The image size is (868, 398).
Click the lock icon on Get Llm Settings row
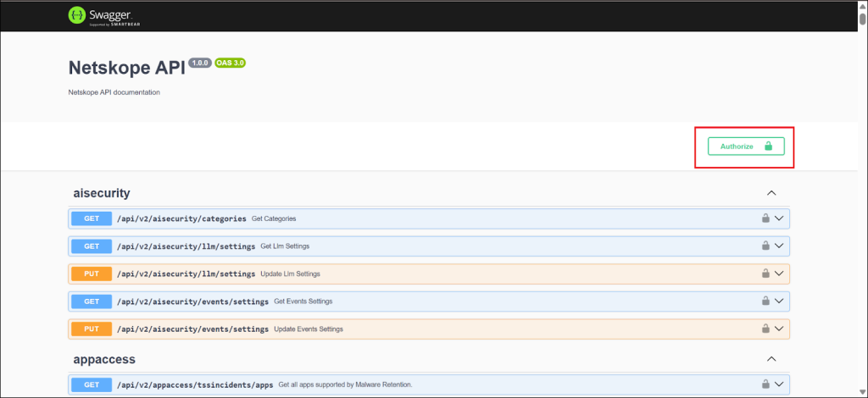point(765,246)
